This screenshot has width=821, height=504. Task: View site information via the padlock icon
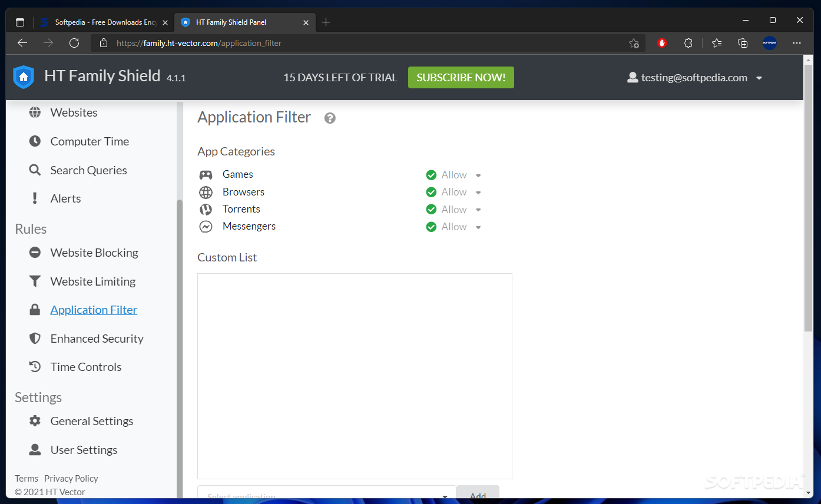[x=104, y=43]
